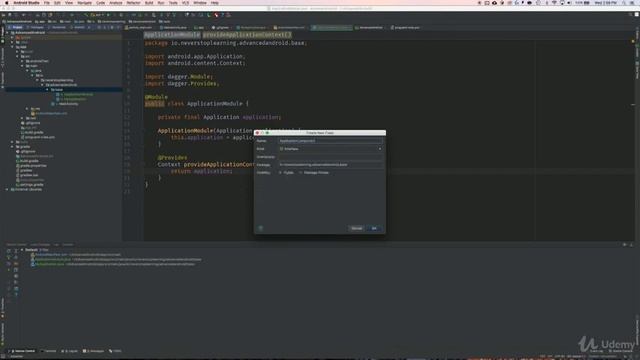Collapse the AdvancedAndroid project root
Image resolution: width=640 pixels, height=360 pixels.
[x=7, y=33]
